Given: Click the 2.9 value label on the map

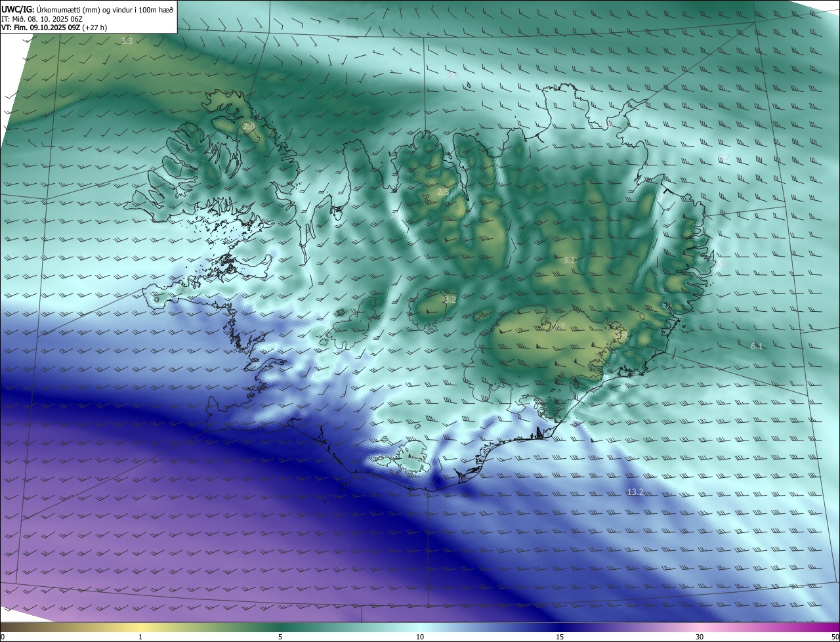Looking at the screenshot, I should click(x=248, y=127).
